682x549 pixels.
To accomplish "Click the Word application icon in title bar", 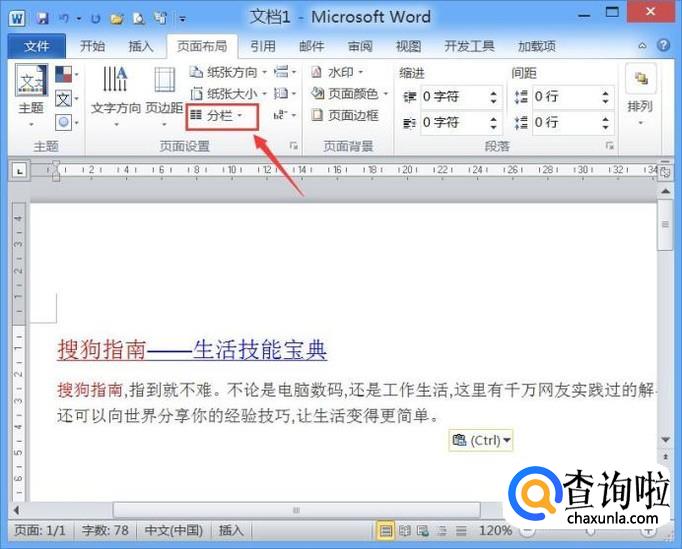I will [17, 18].
